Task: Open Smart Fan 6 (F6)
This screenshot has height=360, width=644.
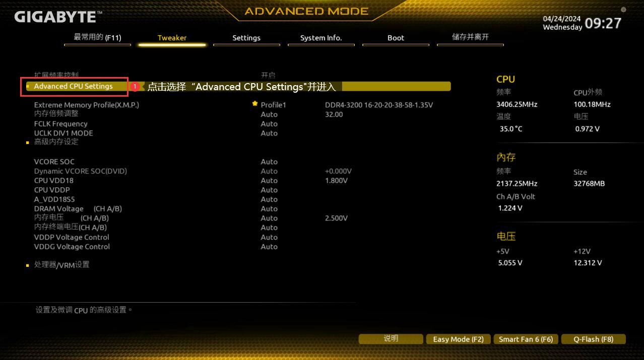Action: point(526,339)
